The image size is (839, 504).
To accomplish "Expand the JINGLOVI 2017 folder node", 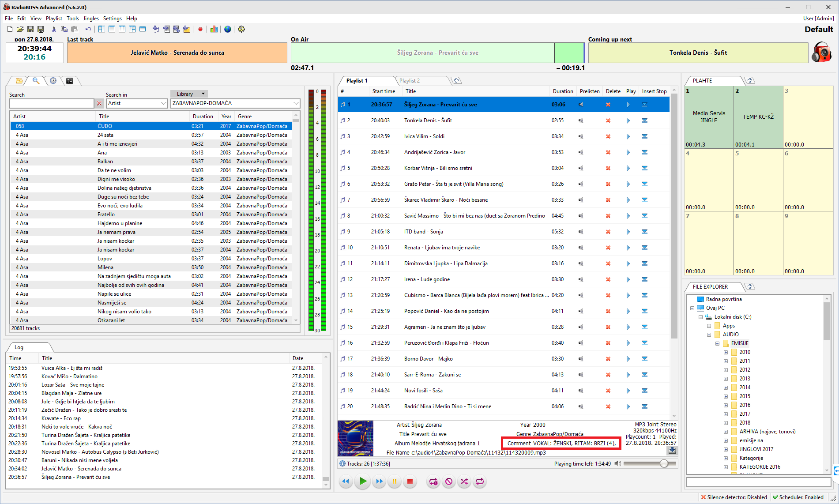I will pyautogui.click(x=726, y=449).
